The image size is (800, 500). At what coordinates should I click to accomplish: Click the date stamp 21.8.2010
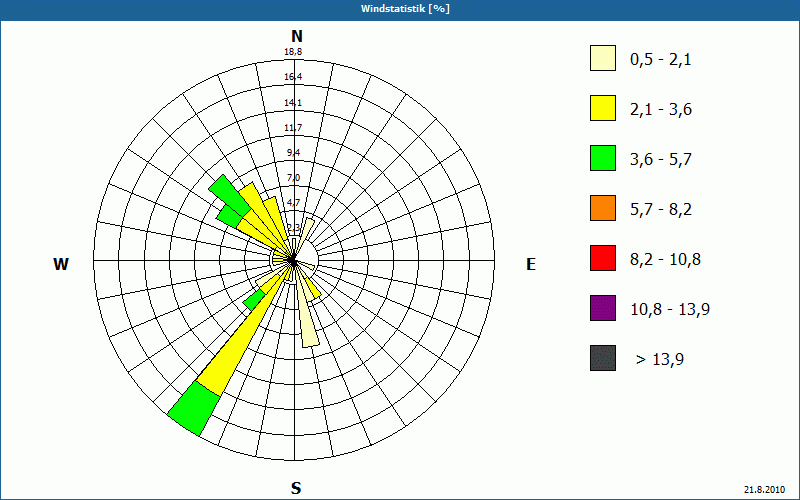click(764, 489)
